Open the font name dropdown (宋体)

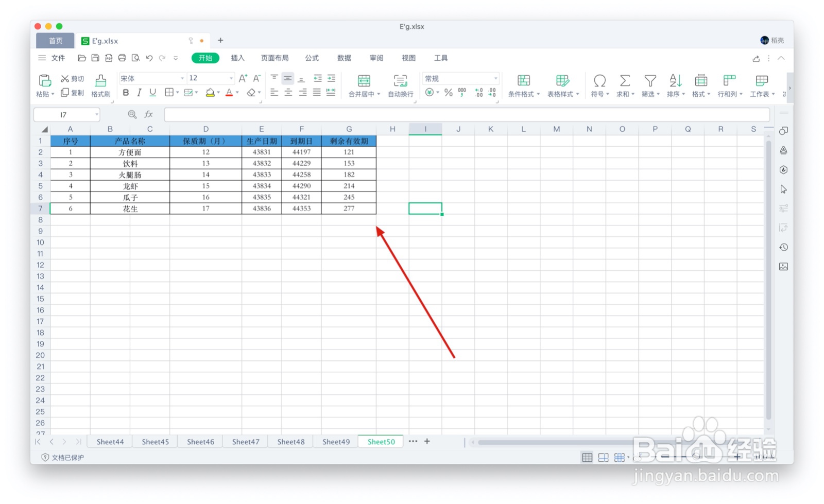coord(182,78)
